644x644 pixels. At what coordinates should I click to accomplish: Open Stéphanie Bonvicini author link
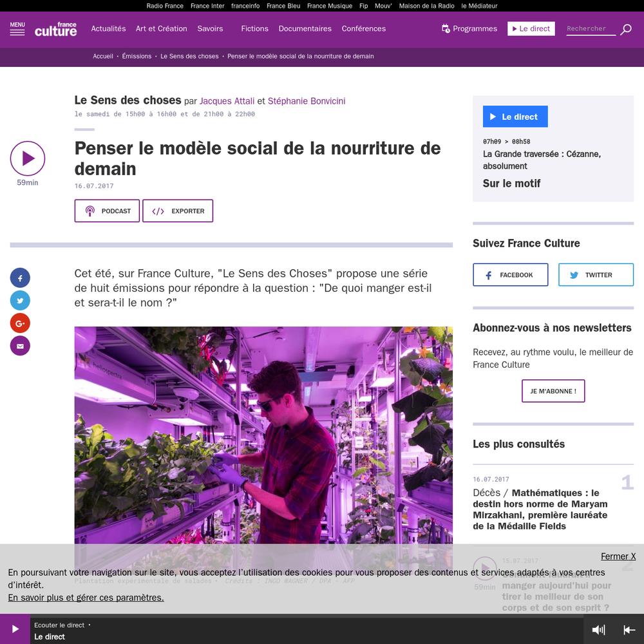307,101
